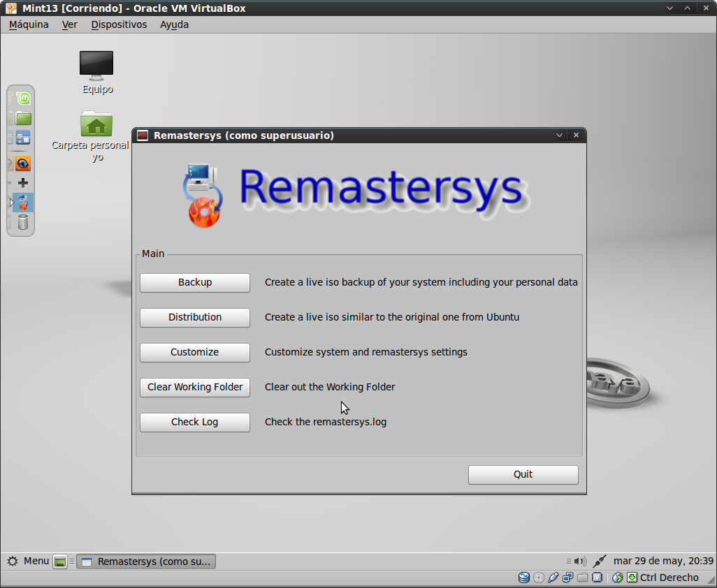Viewport: 717px width, 588px height.
Task: Click the network connection plug icon
Action: pyautogui.click(x=599, y=561)
